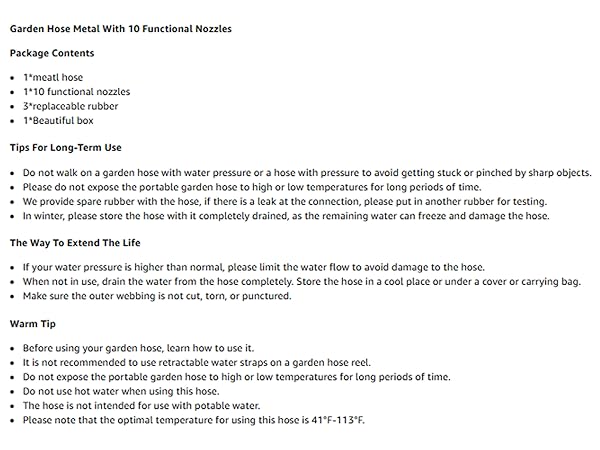Click the retractable water straps recommendation
600x450 pixels.
pyautogui.click(x=197, y=362)
